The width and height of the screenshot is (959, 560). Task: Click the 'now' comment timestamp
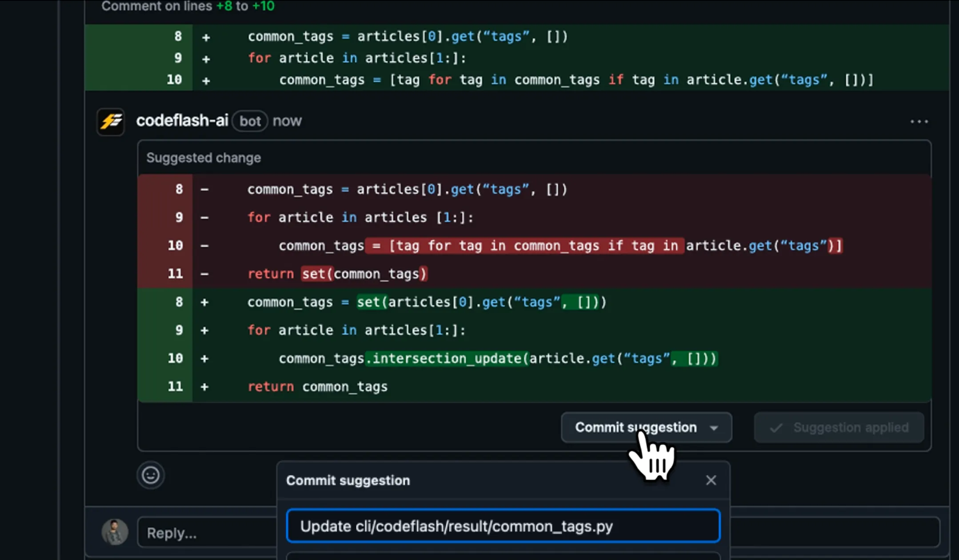coord(287,121)
